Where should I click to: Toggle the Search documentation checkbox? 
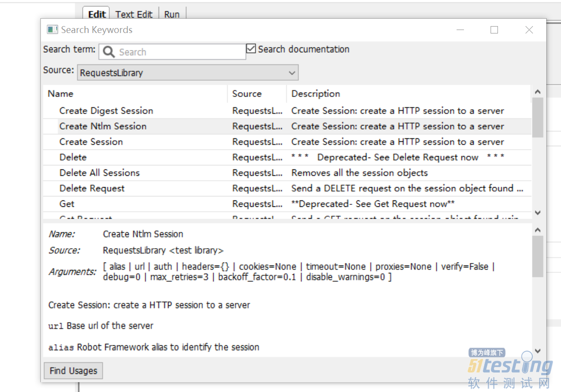(251, 48)
